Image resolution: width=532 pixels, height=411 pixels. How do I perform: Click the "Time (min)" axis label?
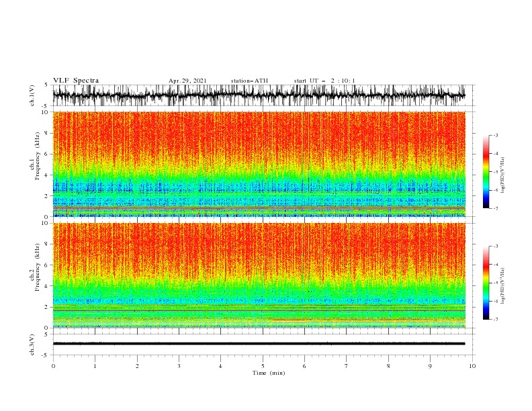coord(269,373)
